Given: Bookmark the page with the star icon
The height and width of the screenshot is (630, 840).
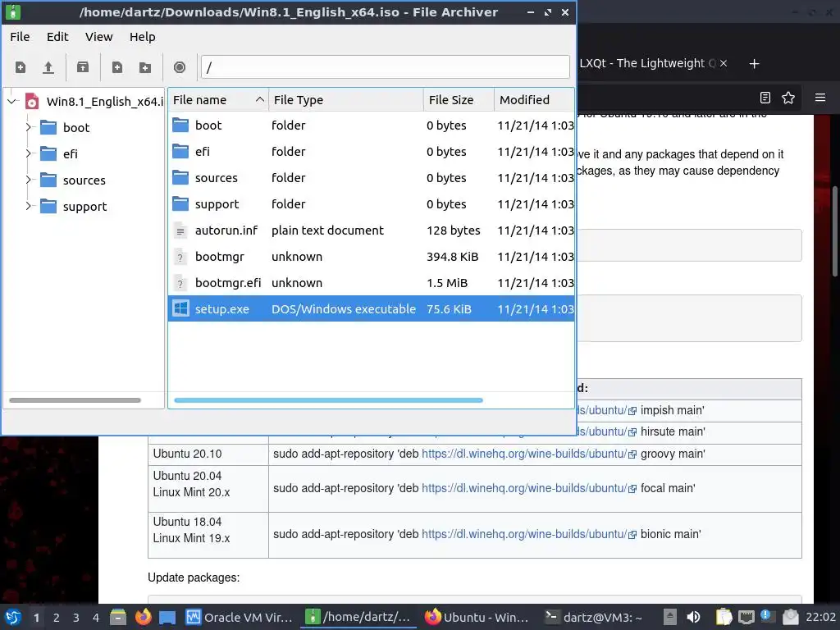Looking at the screenshot, I should coord(788,98).
